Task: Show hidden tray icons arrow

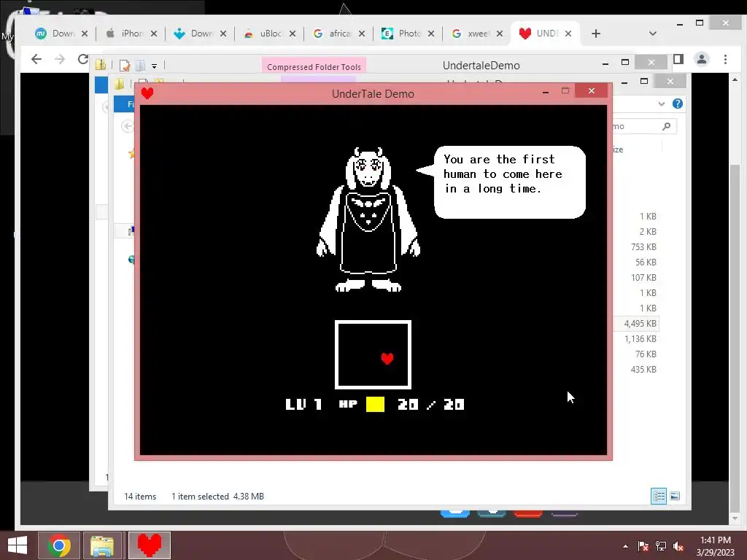Action: (625, 547)
